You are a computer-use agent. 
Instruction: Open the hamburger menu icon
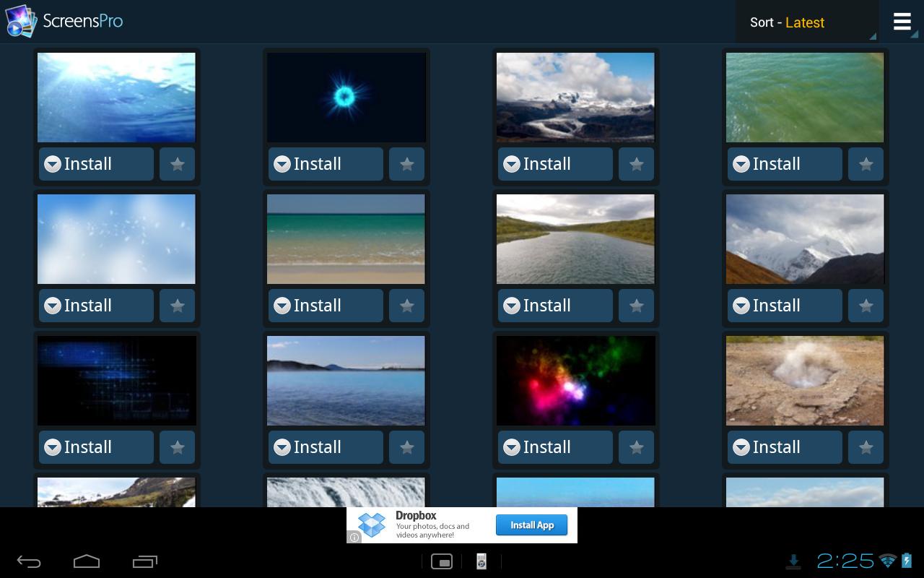click(x=902, y=22)
